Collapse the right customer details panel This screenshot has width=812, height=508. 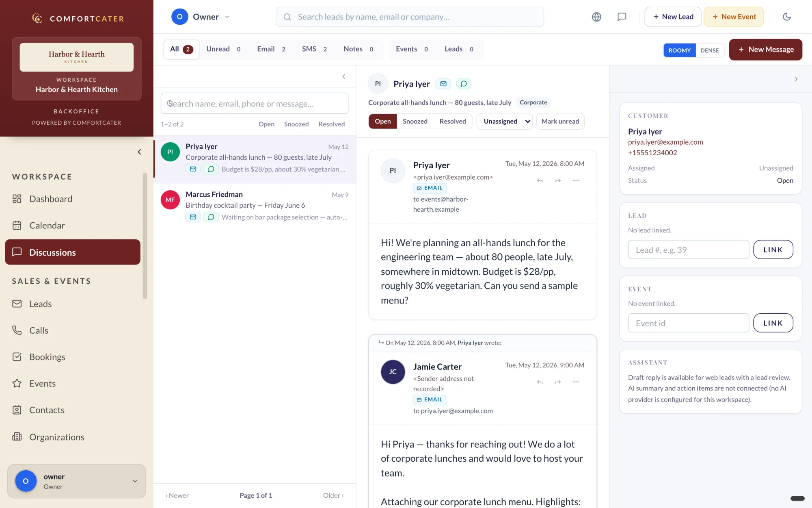point(796,79)
